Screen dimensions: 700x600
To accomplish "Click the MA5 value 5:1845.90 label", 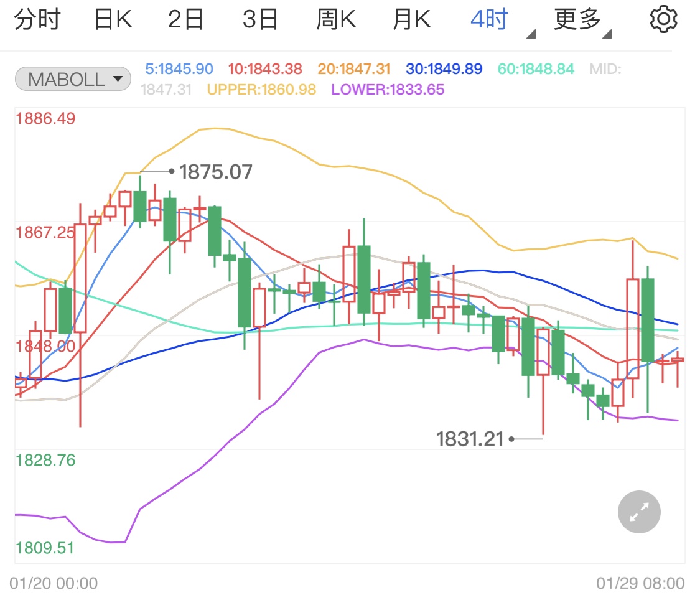I will 179,69.
